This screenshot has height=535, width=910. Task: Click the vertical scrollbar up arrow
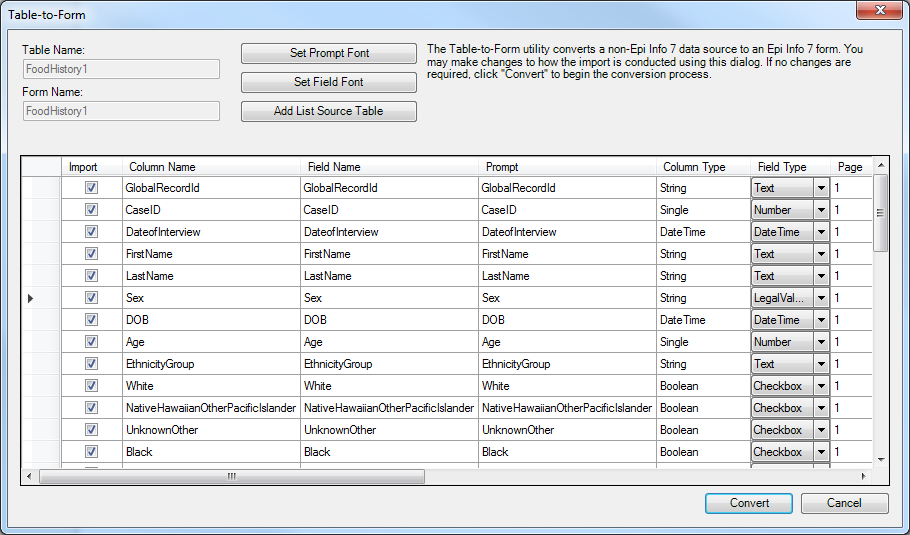tap(881, 165)
